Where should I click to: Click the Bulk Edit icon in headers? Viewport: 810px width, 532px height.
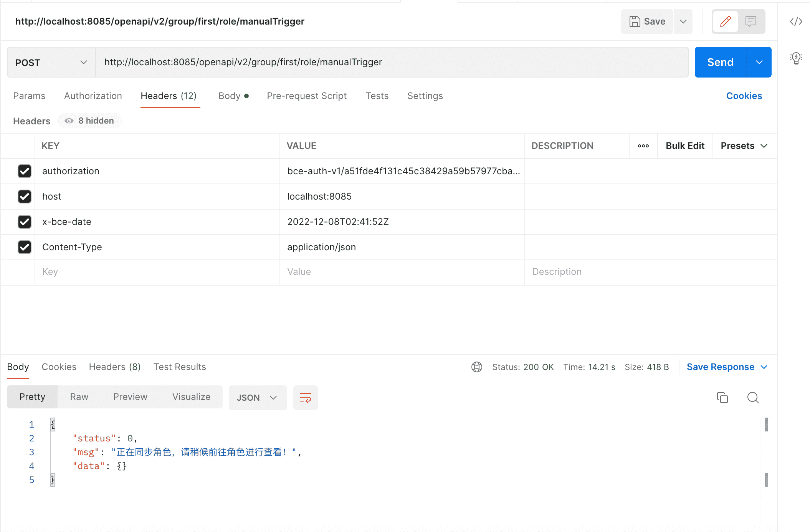[685, 145]
